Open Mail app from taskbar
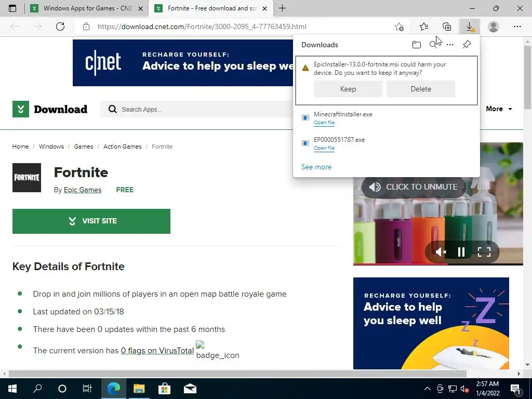Image resolution: width=532 pixels, height=399 pixels. pyautogui.click(x=190, y=389)
